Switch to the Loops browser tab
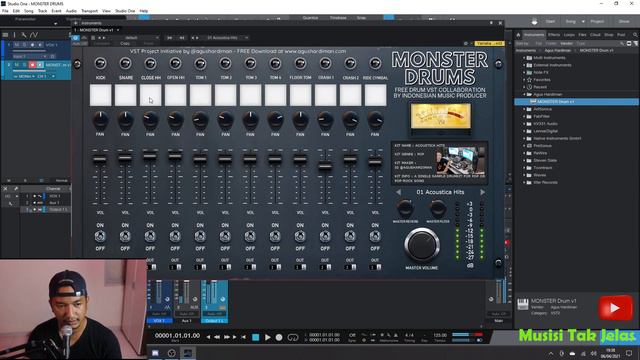This screenshot has height=360, width=640. pyautogui.click(x=569, y=35)
